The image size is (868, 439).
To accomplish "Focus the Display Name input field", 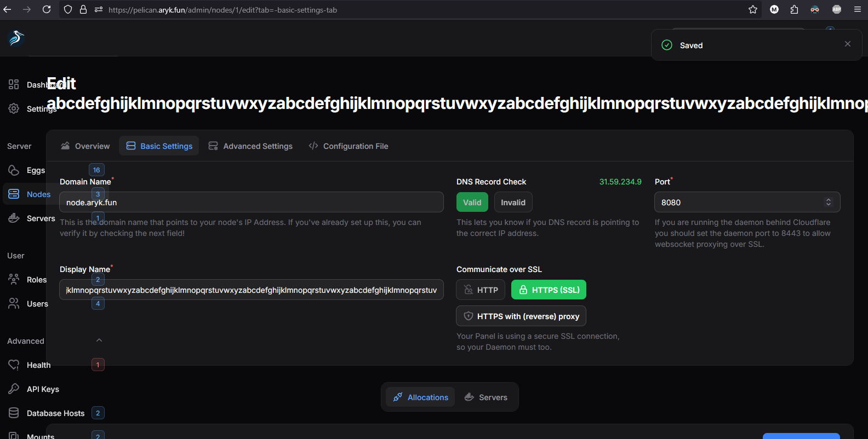I will [x=252, y=290].
